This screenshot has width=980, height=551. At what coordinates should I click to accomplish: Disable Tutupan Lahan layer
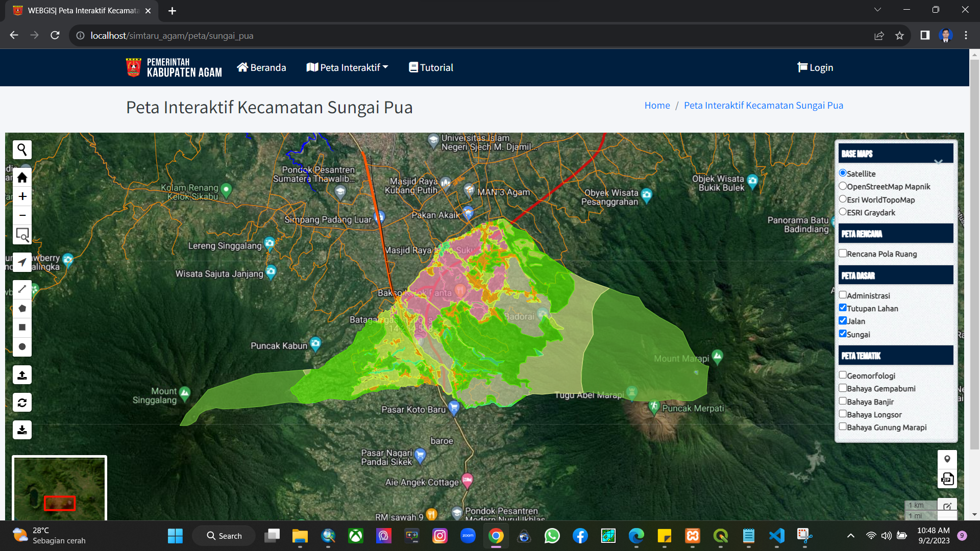[843, 308]
